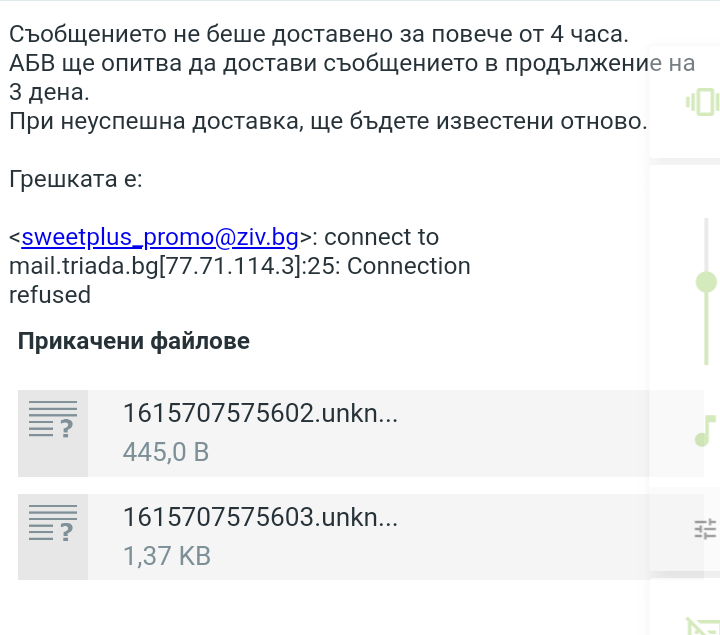
Task: Adjust the media volume slider handle
Action: pos(706,283)
